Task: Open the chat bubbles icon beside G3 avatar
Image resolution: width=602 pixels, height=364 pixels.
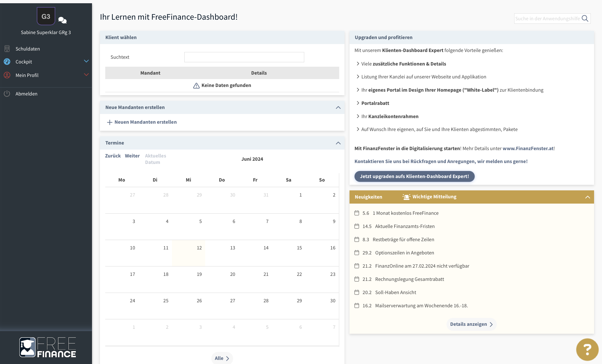Action: click(62, 20)
